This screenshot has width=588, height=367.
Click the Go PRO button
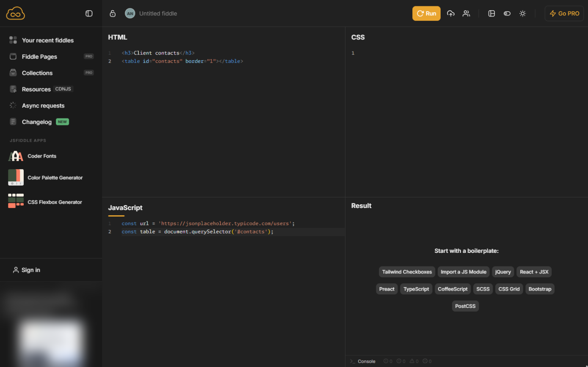click(x=564, y=14)
